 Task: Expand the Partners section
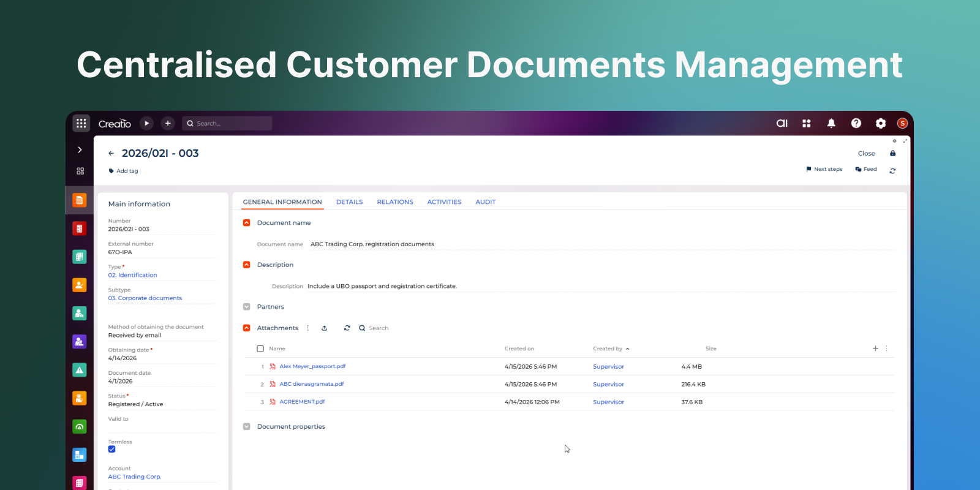[247, 307]
